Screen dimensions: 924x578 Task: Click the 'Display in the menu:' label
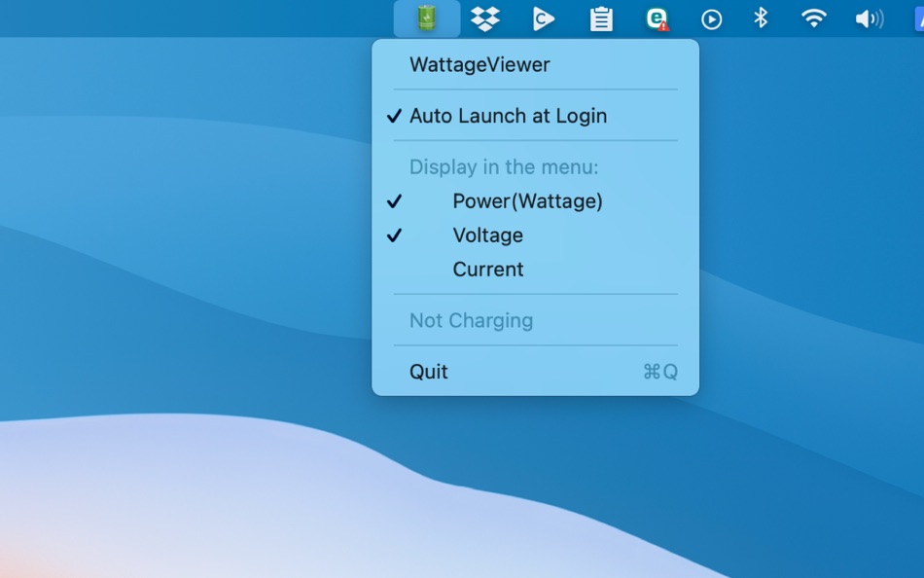(x=503, y=167)
